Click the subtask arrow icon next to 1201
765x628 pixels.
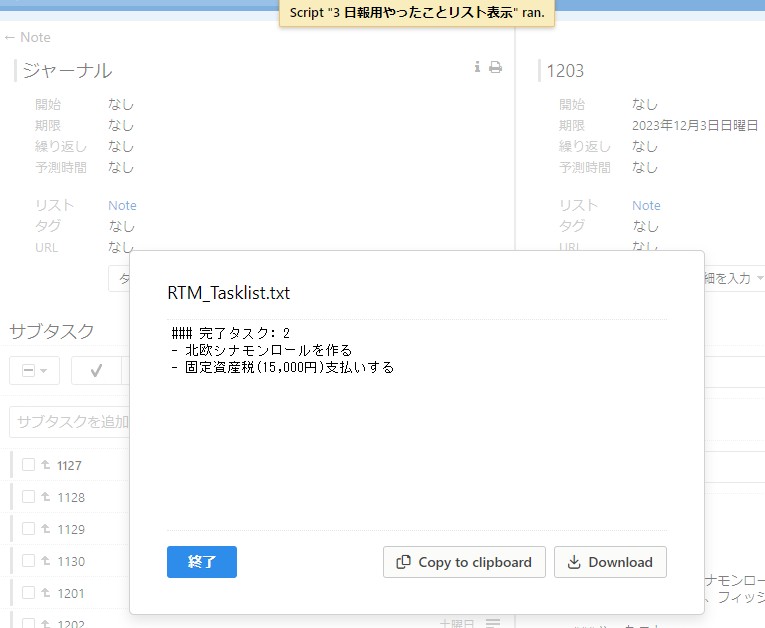coord(45,593)
